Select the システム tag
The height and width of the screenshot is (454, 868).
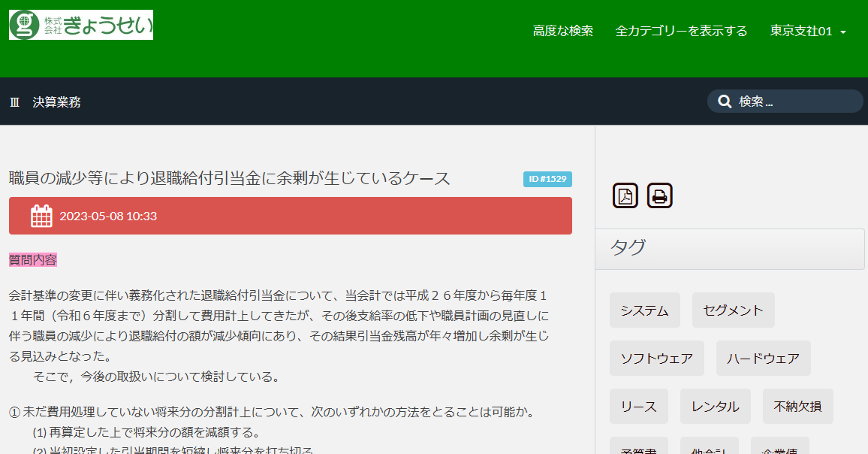(x=644, y=310)
